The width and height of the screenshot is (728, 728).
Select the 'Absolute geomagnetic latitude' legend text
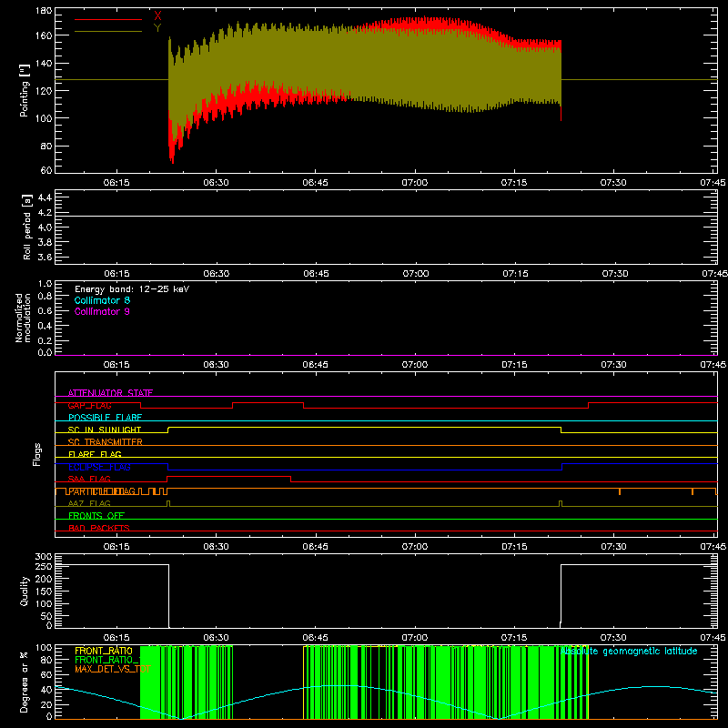click(629, 651)
